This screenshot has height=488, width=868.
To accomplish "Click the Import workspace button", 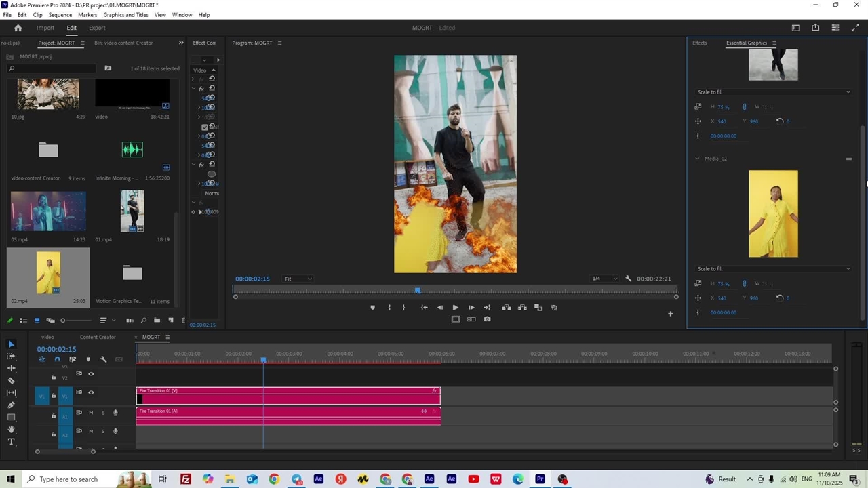I will 45,28.
